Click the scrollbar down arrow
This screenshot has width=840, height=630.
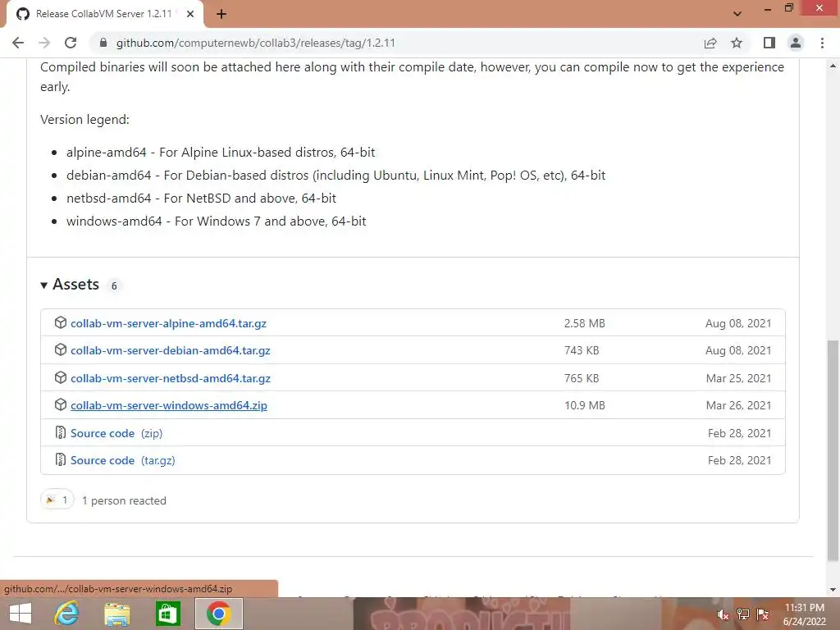click(833, 590)
